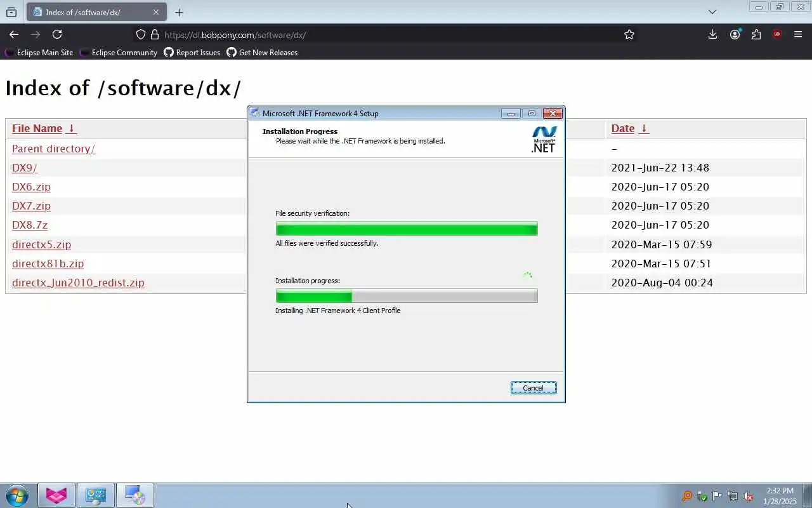This screenshot has height=508, width=812.
Task: Open the Action Center flag tray icon
Action: 717,496
